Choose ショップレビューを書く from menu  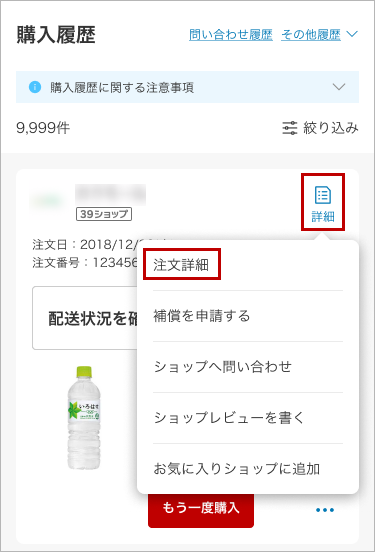[229, 418]
